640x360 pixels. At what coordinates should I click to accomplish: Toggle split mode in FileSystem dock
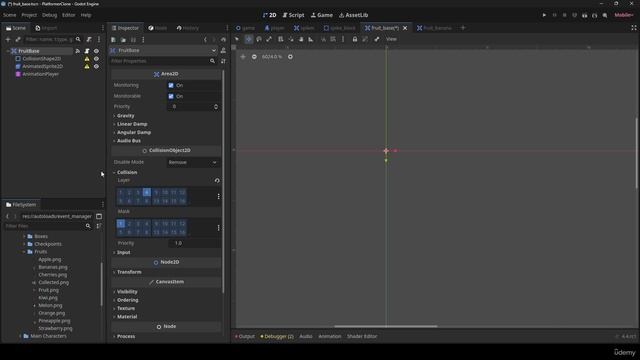pos(99,216)
